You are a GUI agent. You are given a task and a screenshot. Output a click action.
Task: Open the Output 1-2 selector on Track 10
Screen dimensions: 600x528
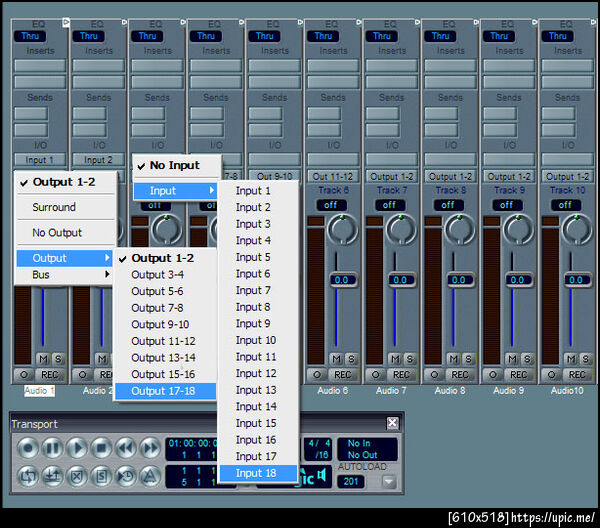[567, 176]
